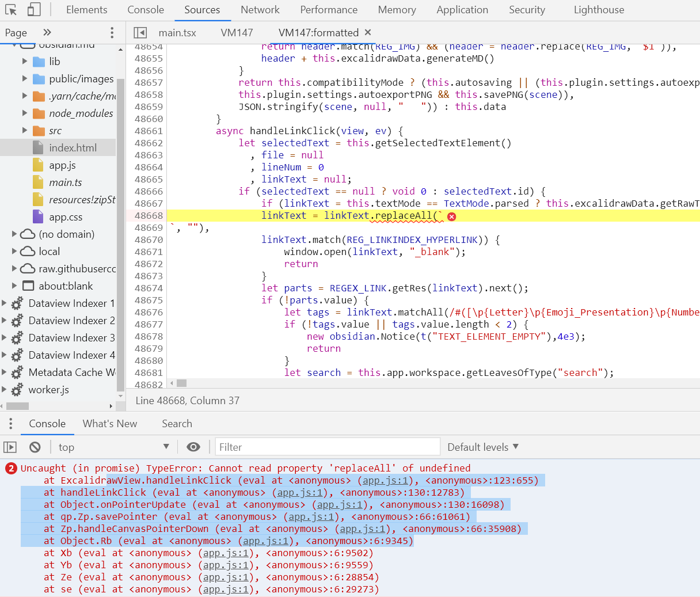Screen dimensions: 700x597
Task: Click the Dataview Indexer 2 worker gear icon
Action: click(x=17, y=321)
